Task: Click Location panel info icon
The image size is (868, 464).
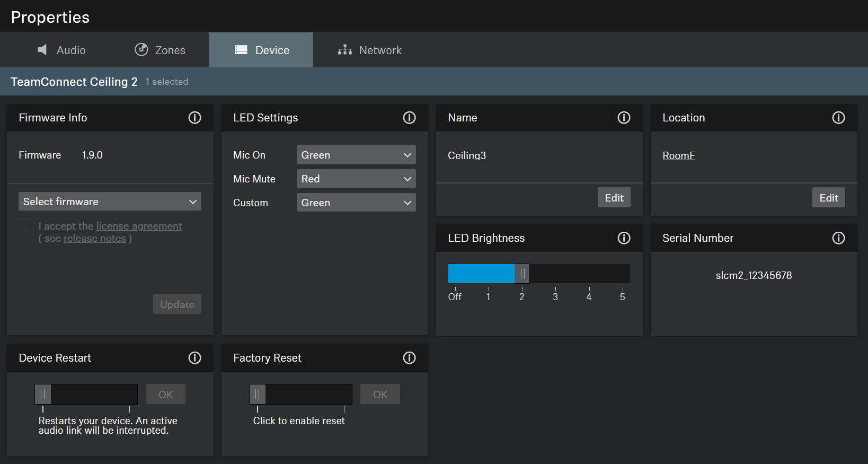Action: click(838, 118)
